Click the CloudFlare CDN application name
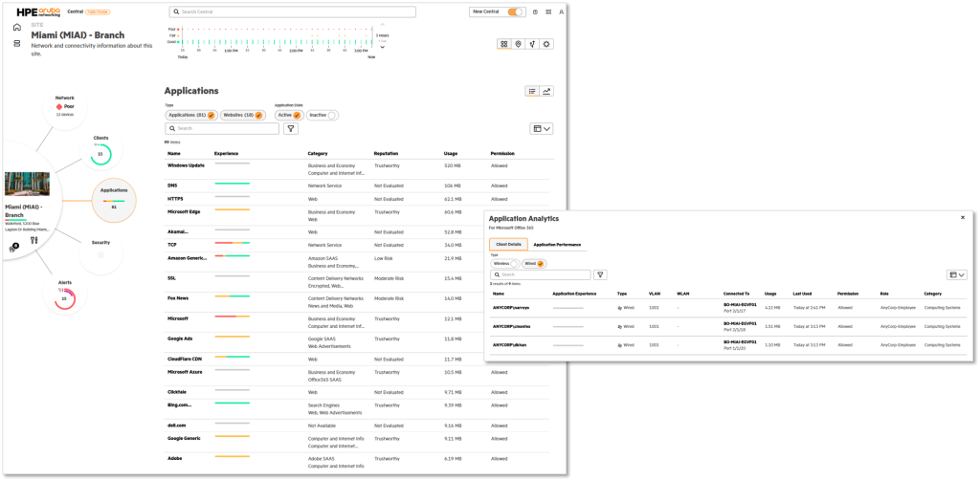 click(x=185, y=359)
